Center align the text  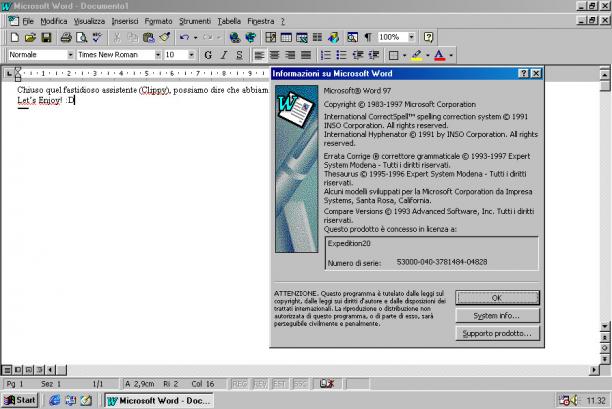pos(274,55)
